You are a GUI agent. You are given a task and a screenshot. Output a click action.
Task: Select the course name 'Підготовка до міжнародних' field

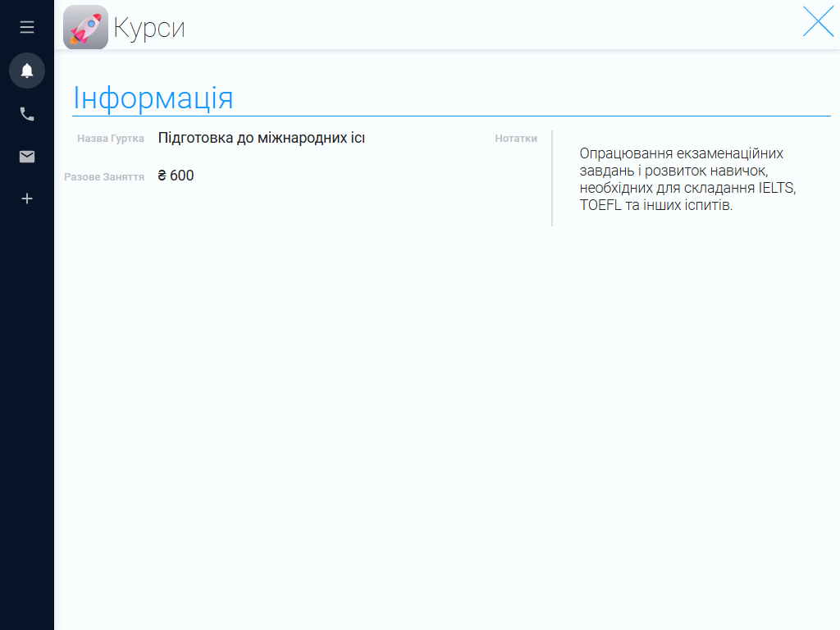(x=262, y=138)
